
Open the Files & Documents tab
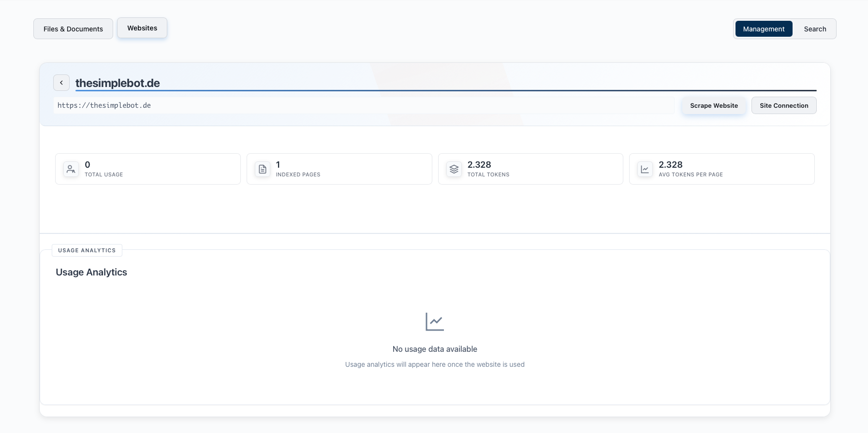pyautogui.click(x=73, y=29)
